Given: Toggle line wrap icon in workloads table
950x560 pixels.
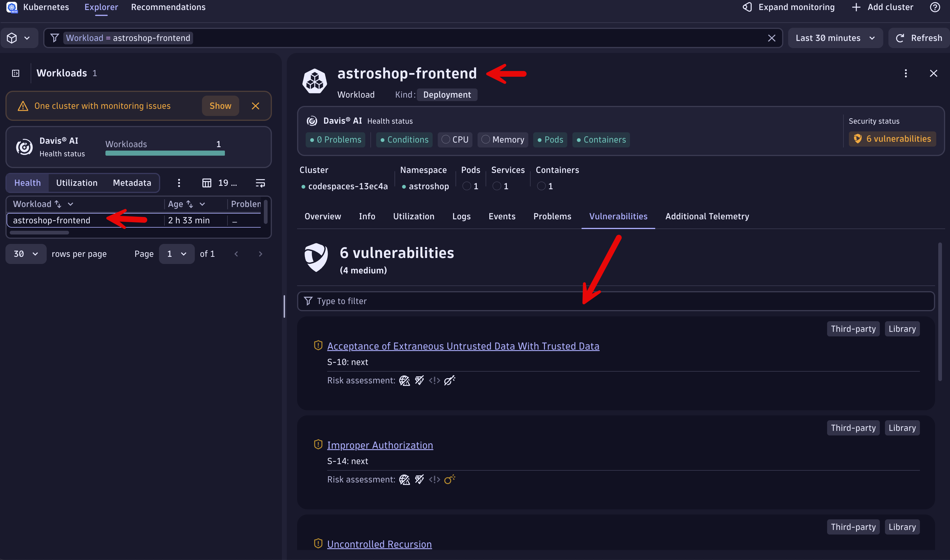Looking at the screenshot, I should pyautogui.click(x=260, y=183).
